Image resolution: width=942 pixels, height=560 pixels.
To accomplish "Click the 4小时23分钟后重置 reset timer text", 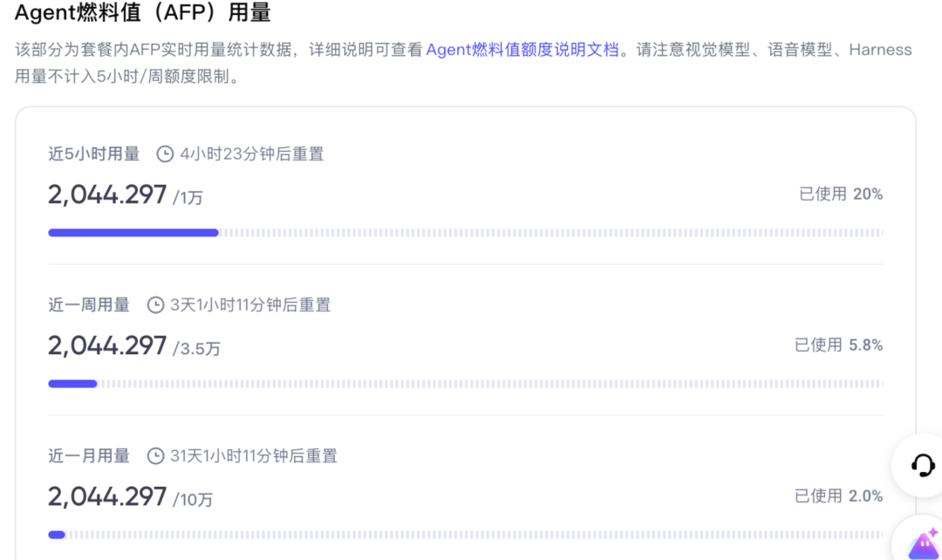I will [x=252, y=154].
